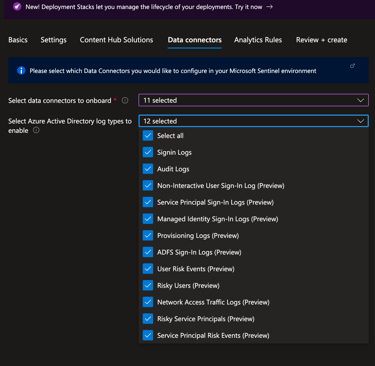Click the Deployment Stacks rocket icon

17,7
